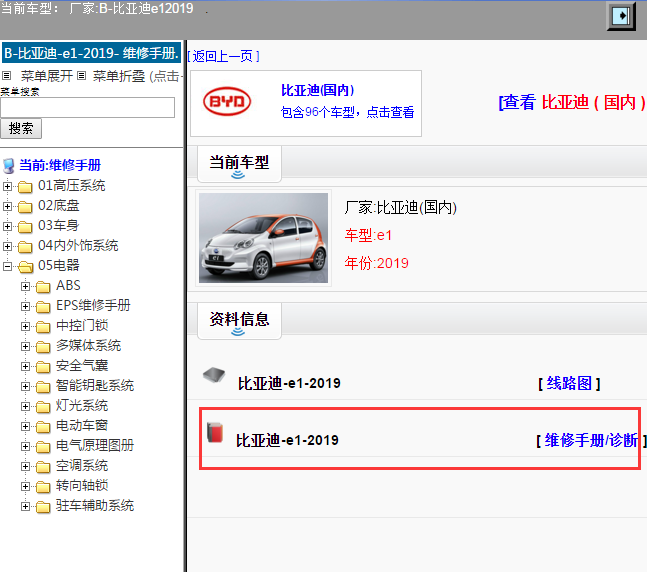Click the folder icon of 智能钥匙系统
This screenshot has height=572, width=647.
tap(43, 387)
